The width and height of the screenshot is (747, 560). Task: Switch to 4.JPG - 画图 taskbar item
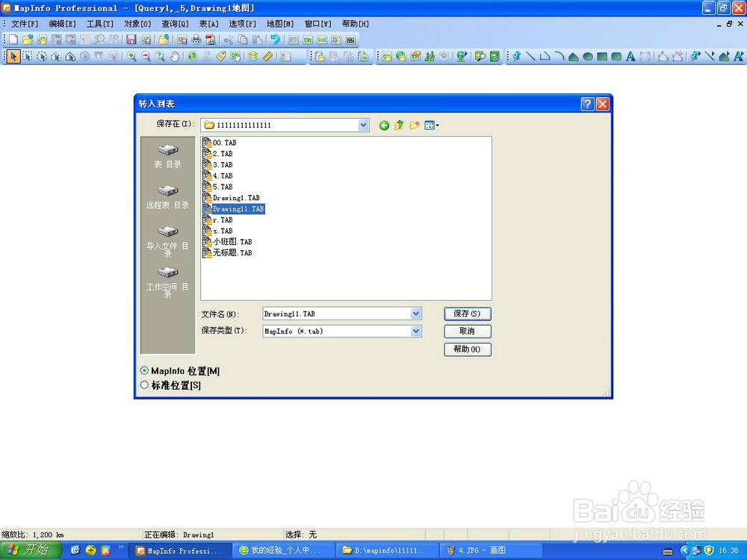pyautogui.click(x=491, y=550)
